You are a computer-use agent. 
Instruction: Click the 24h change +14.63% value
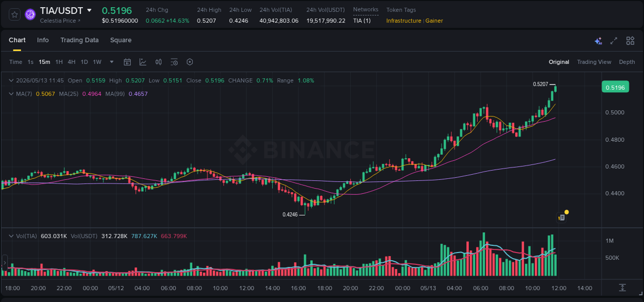(x=177, y=21)
